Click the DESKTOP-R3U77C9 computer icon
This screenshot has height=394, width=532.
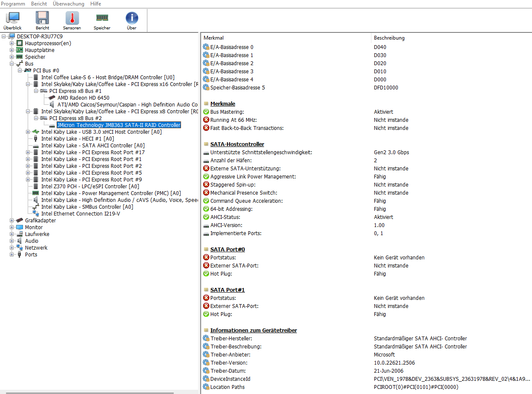click(12, 37)
